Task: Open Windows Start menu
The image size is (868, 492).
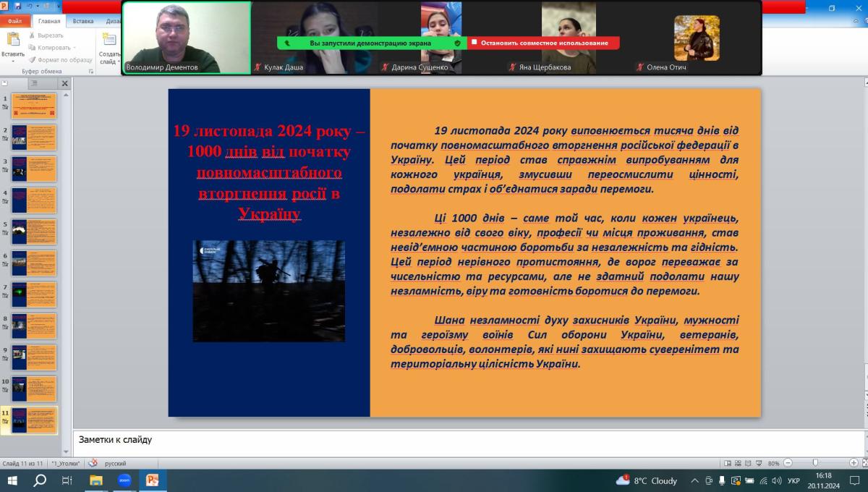Action: 12,480
